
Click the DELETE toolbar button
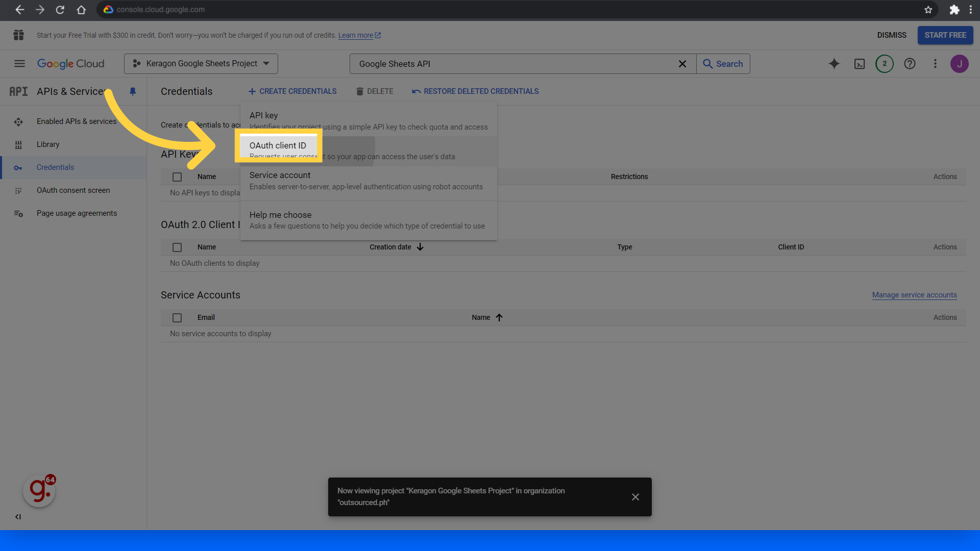click(375, 91)
